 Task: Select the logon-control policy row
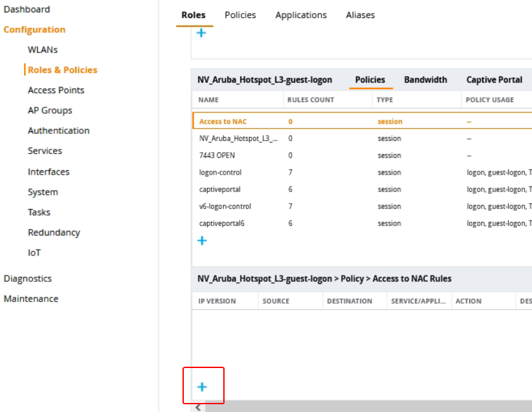(x=220, y=173)
